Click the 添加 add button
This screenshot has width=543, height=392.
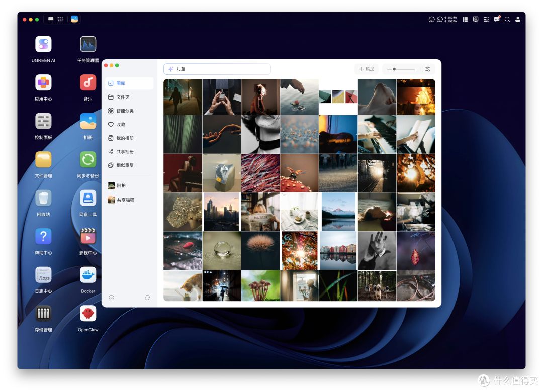click(367, 69)
